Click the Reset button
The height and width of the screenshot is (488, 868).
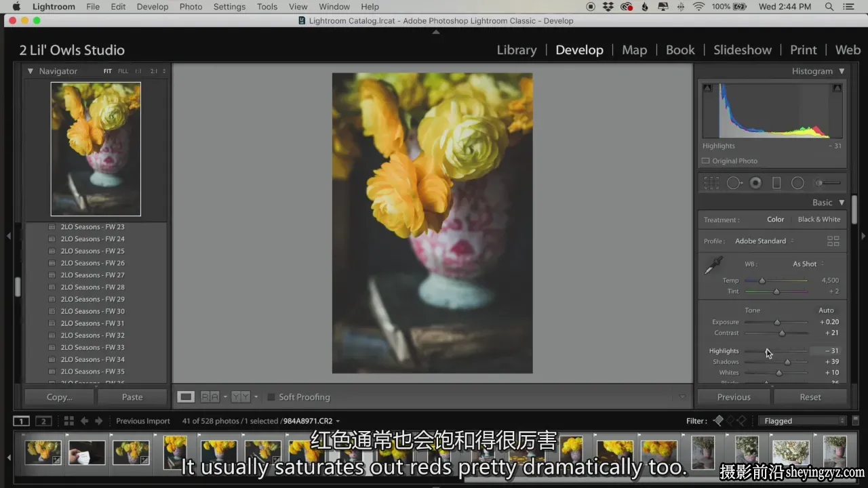pos(810,397)
